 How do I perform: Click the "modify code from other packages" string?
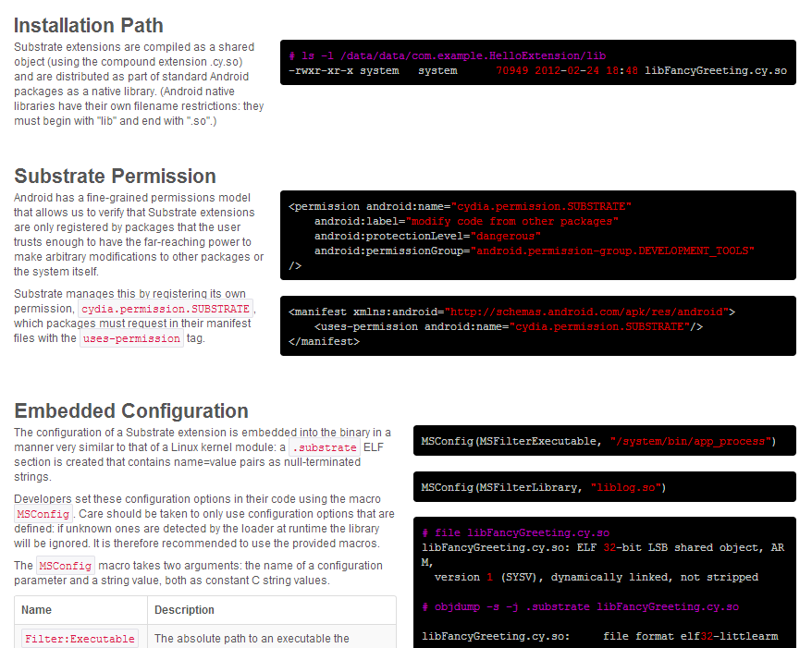(511, 221)
